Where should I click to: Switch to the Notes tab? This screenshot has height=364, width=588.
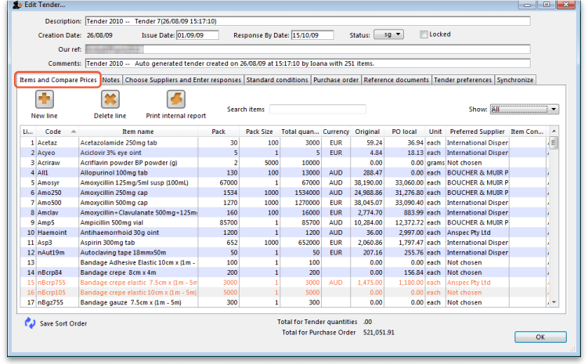[x=111, y=80]
